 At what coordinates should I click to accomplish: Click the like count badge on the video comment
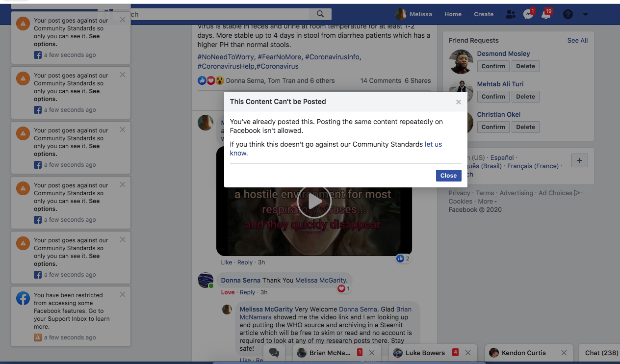(x=403, y=259)
